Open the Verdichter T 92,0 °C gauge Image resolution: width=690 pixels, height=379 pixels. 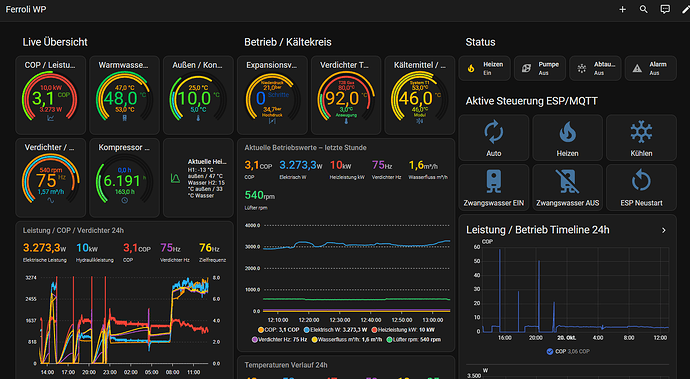pos(346,95)
